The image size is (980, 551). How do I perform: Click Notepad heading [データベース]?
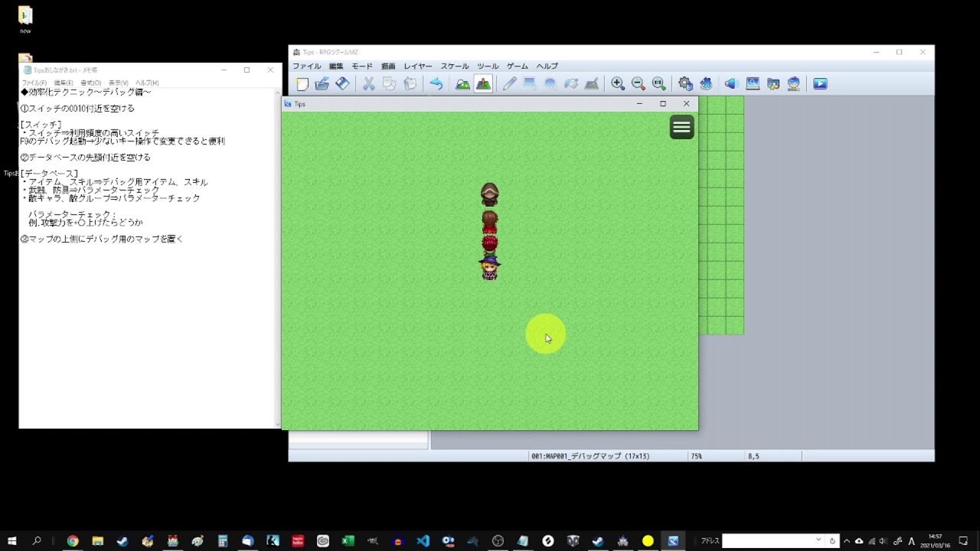pyautogui.click(x=50, y=174)
